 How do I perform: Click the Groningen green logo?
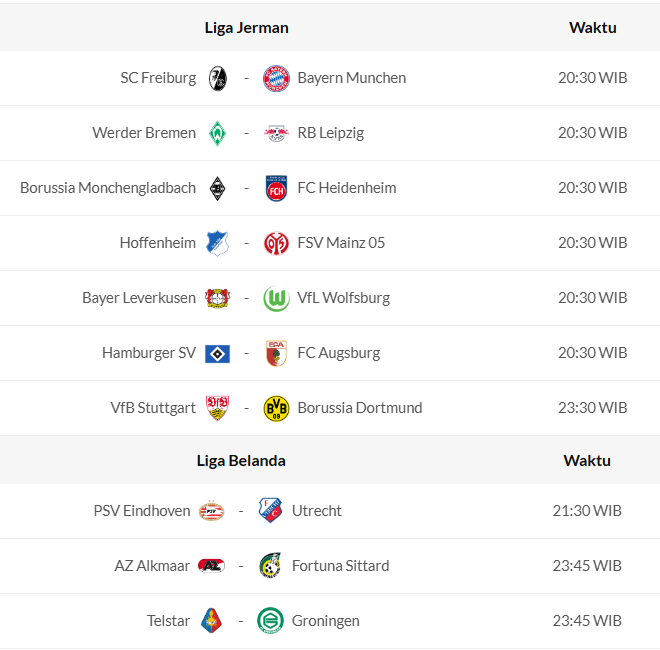click(270, 621)
